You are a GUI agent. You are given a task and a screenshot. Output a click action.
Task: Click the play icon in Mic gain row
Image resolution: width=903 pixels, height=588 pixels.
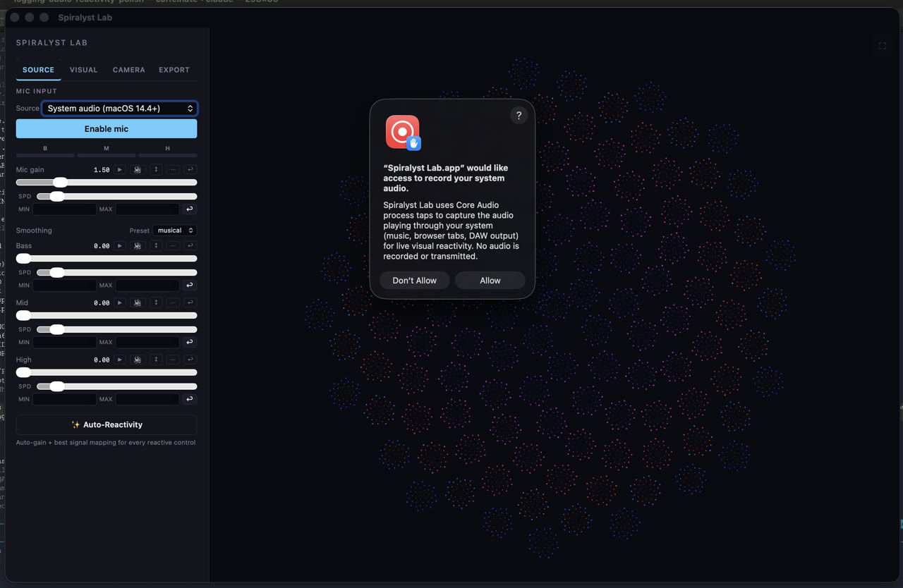[120, 170]
